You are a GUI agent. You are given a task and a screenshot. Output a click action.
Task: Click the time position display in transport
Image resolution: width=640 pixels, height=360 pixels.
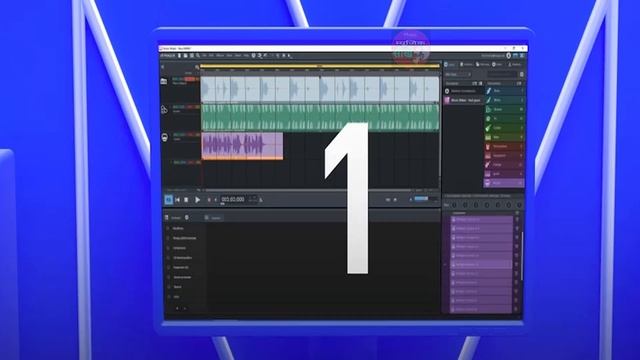tap(233, 199)
